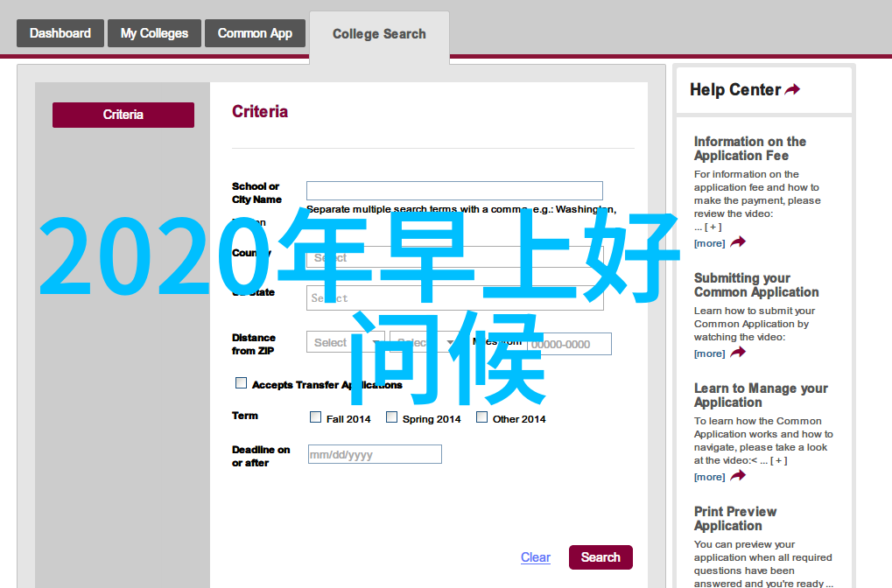Screen dimensions: 892x588
Task: Open the US State select dropdown
Action: (x=454, y=297)
